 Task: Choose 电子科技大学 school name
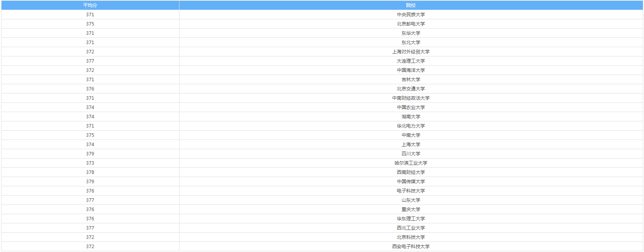coord(411,191)
